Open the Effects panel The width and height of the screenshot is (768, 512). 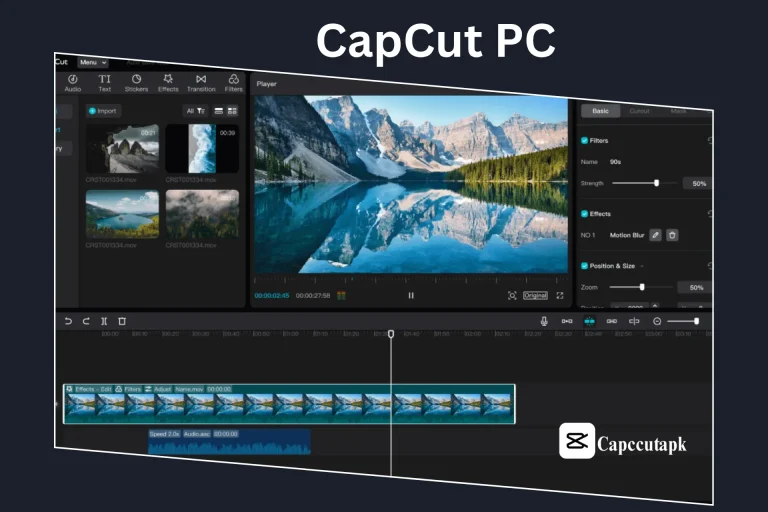tap(168, 83)
